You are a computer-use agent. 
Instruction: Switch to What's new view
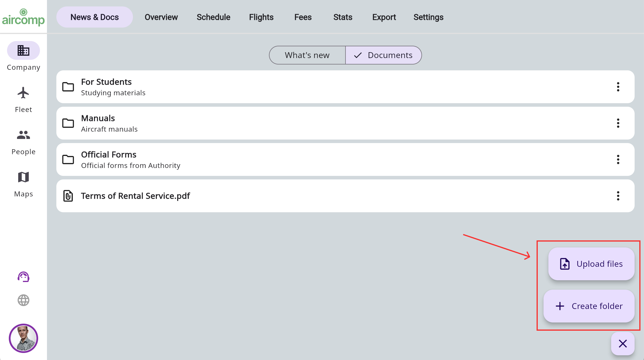(x=307, y=55)
